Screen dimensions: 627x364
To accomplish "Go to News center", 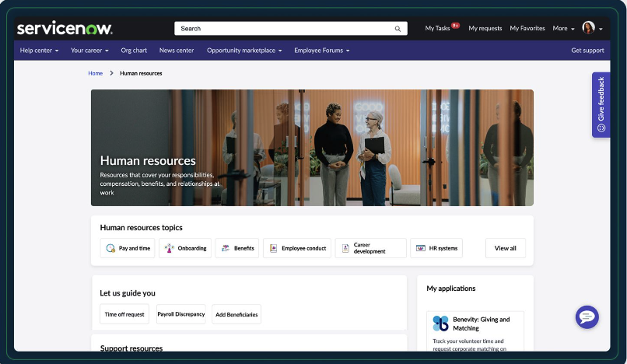I will tap(177, 51).
